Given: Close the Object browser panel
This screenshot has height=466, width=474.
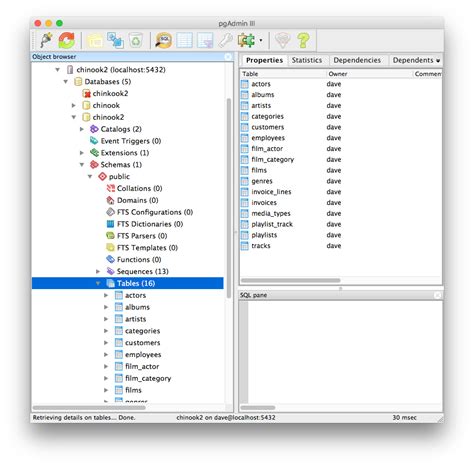Looking at the screenshot, I should coord(228,57).
